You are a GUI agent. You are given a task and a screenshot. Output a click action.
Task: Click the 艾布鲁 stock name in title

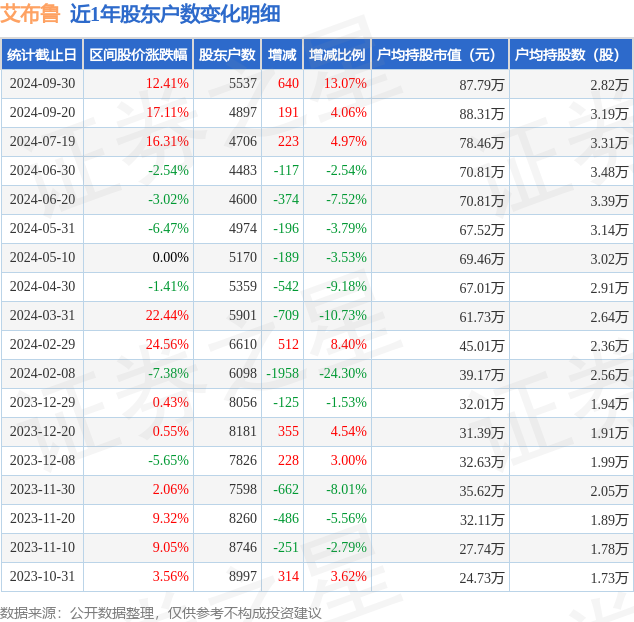[30, 14]
